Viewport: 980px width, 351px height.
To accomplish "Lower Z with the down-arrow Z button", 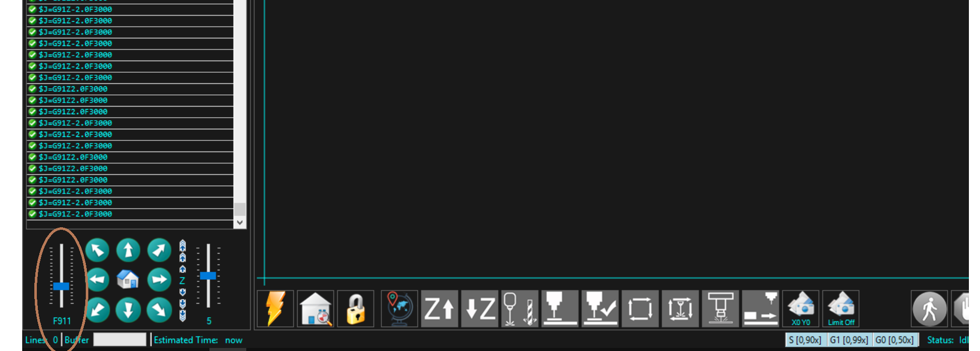I will pyautogui.click(x=480, y=309).
